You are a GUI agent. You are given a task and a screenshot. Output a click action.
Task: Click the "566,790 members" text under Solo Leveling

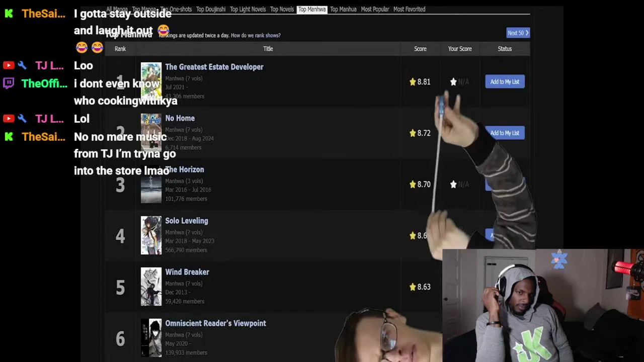click(x=186, y=250)
